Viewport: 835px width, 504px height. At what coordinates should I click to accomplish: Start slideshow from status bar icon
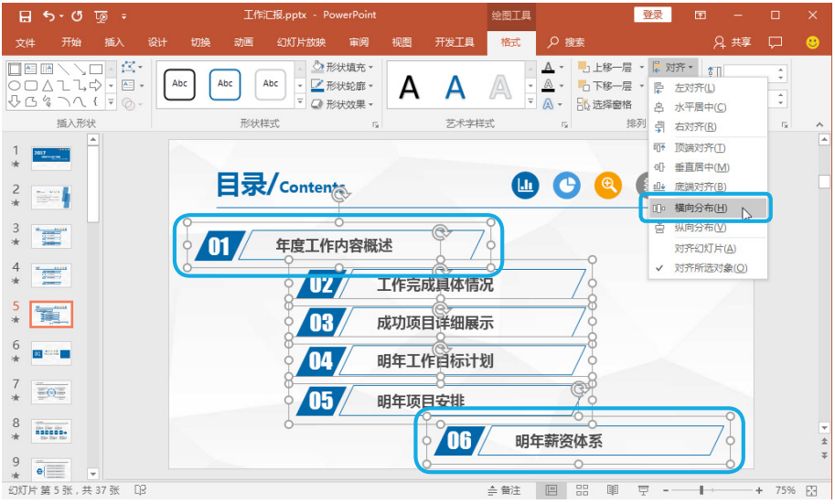(643, 490)
